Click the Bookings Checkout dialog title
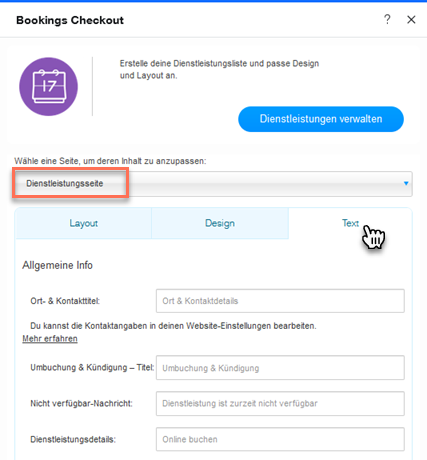This screenshot has width=427, height=460. (x=70, y=20)
